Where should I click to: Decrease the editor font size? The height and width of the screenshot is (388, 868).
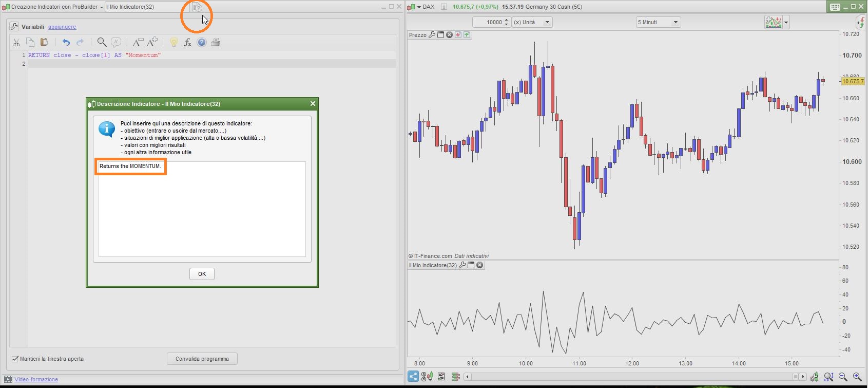pyautogui.click(x=138, y=42)
